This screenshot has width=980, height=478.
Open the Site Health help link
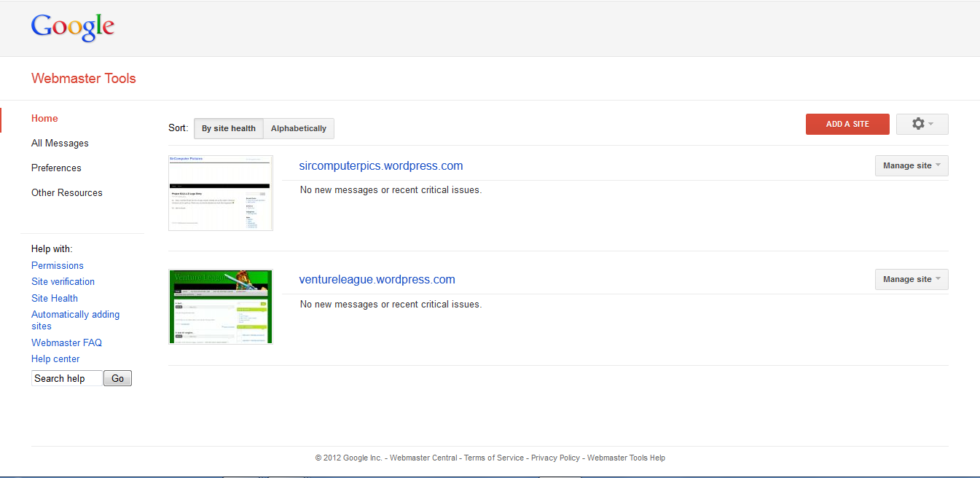(54, 298)
